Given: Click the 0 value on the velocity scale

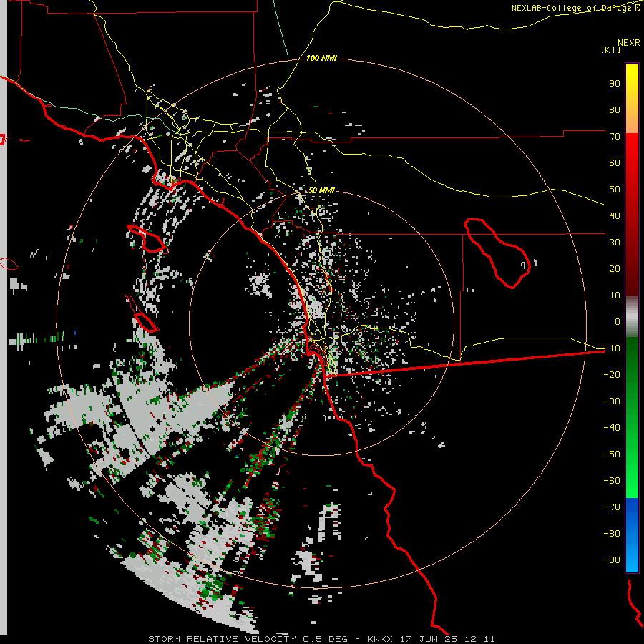Looking at the screenshot, I should (x=618, y=321).
